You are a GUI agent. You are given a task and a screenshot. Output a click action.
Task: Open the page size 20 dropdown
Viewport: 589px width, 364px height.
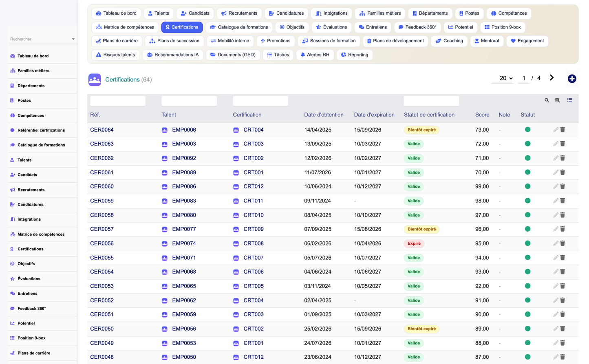click(x=506, y=78)
